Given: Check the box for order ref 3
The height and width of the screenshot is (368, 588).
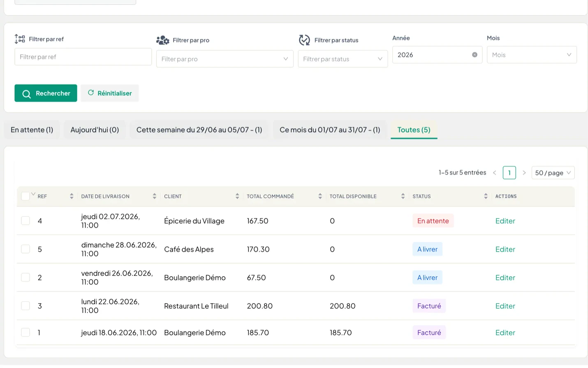Looking at the screenshot, I should pos(25,306).
